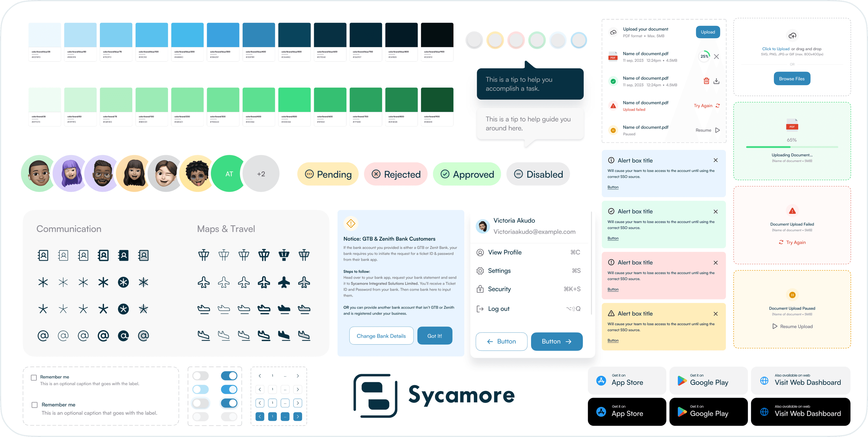This screenshot has width=868, height=437.
Task: Click the green checkmark status icon on the uploaded document
Action: pyautogui.click(x=613, y=81)
